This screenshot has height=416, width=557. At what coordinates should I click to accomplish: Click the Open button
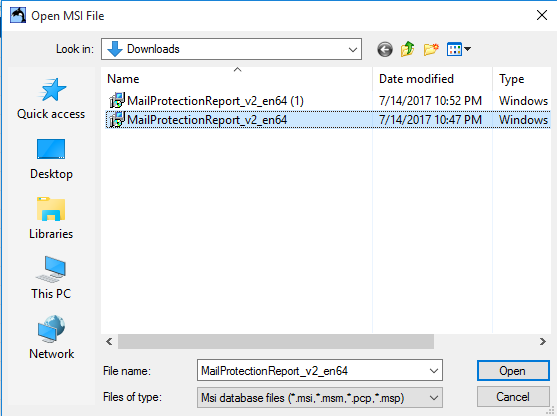(x=513, y=371)
